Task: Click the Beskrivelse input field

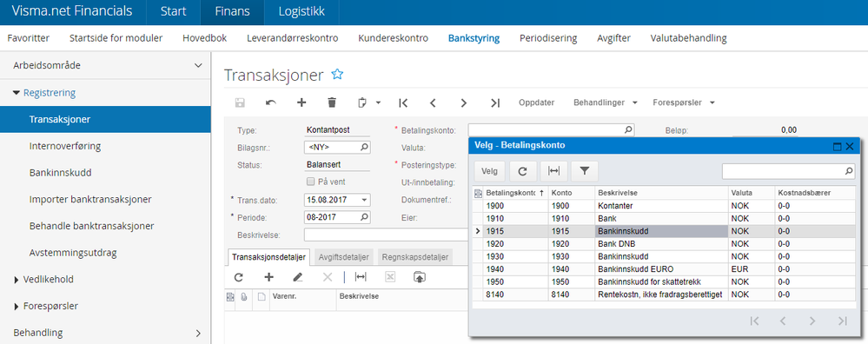Action: (x=386, y=235)
